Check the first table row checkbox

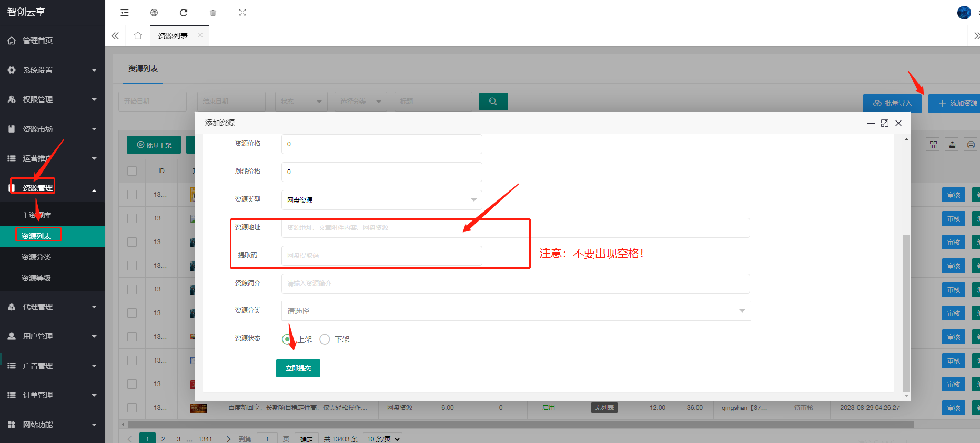pyautogui.click(x=132, y=195)
